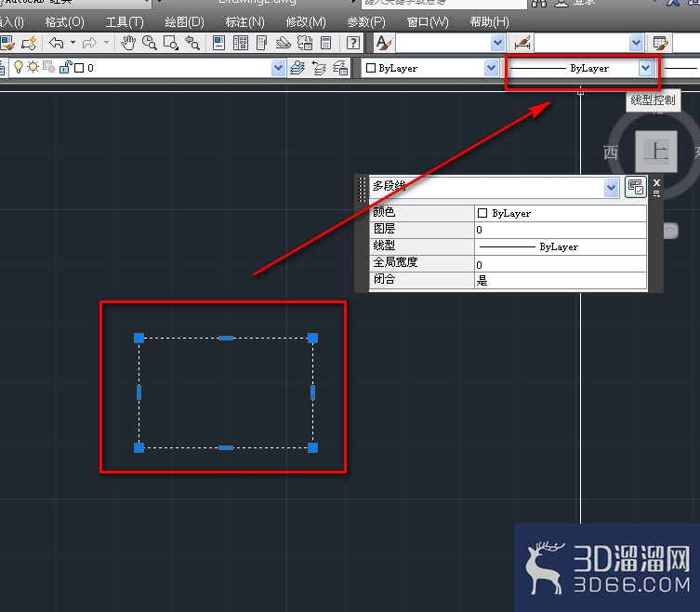700x612 pixels.
Task: Expand the layer control dropdown
Action: [278, 68]
